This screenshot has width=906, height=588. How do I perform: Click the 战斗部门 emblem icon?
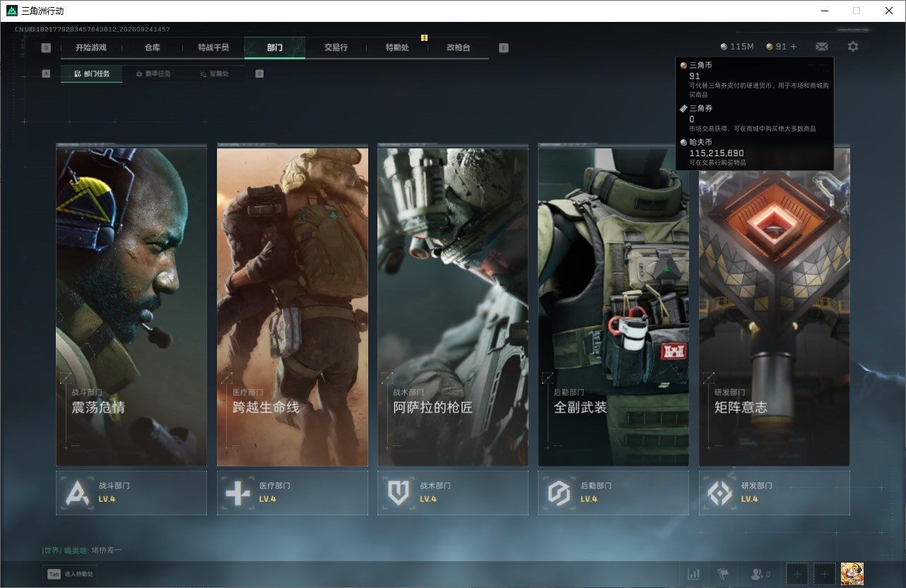pyautogui.click(x=77, y=493)
